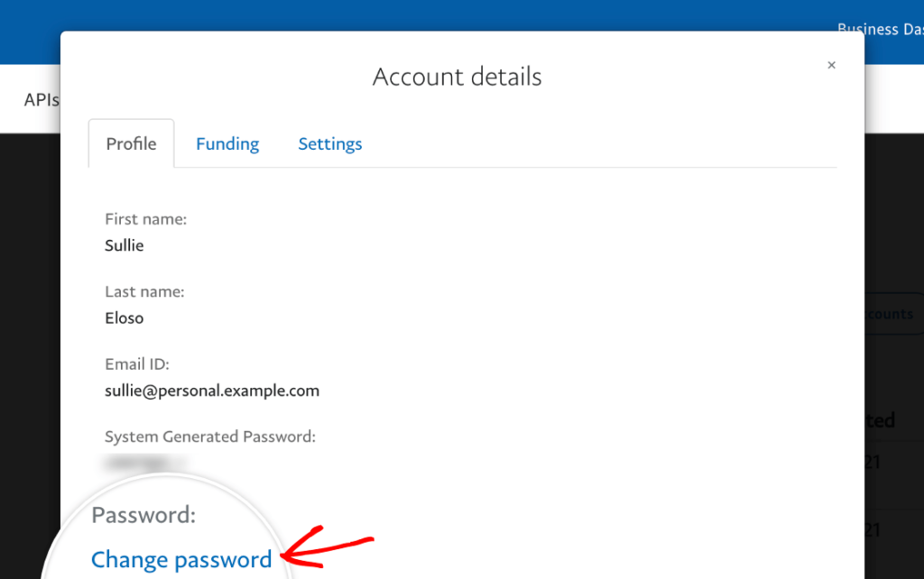Click the "First name:" label
The width and height of the screenshot is (924, 579).
coord(146,219)
